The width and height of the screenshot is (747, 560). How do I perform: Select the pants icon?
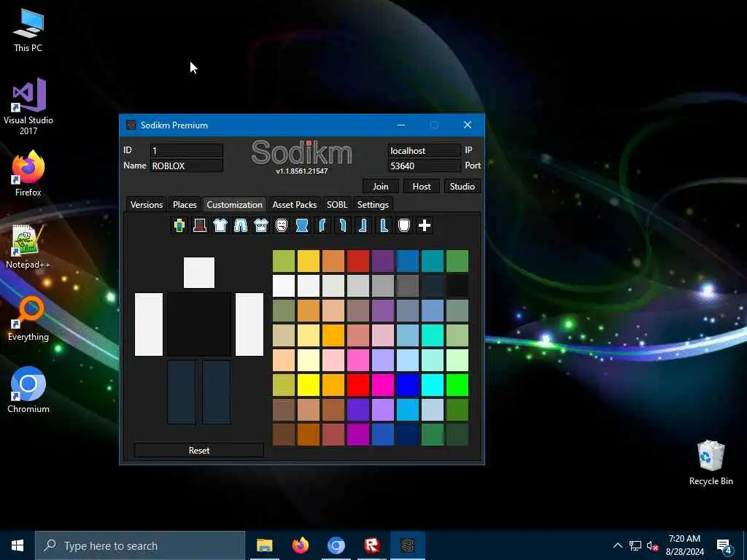coord(241,225)
